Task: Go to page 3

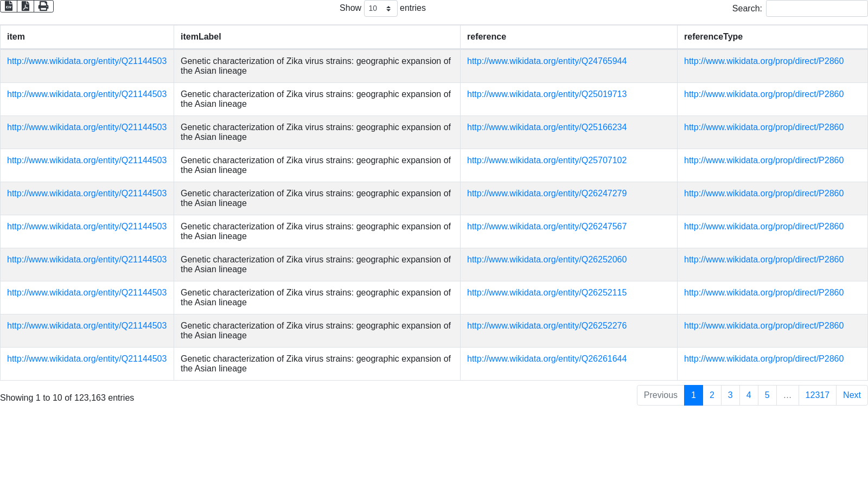Action: (730, 395)
